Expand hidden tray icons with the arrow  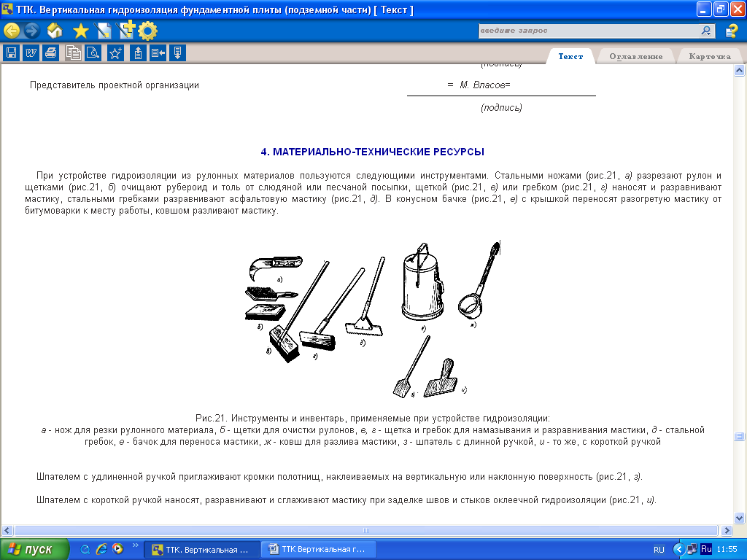(678, 550)
